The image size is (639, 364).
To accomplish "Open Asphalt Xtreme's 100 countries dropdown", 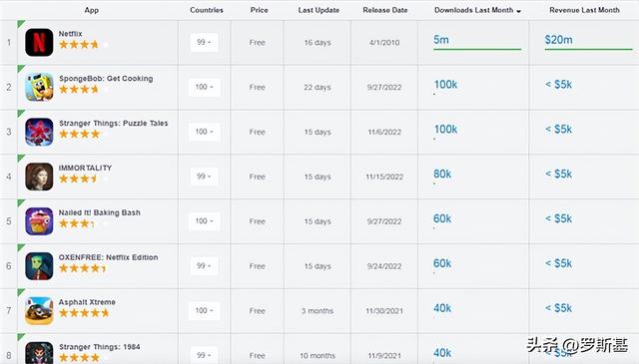I will (x=204, y=311).
